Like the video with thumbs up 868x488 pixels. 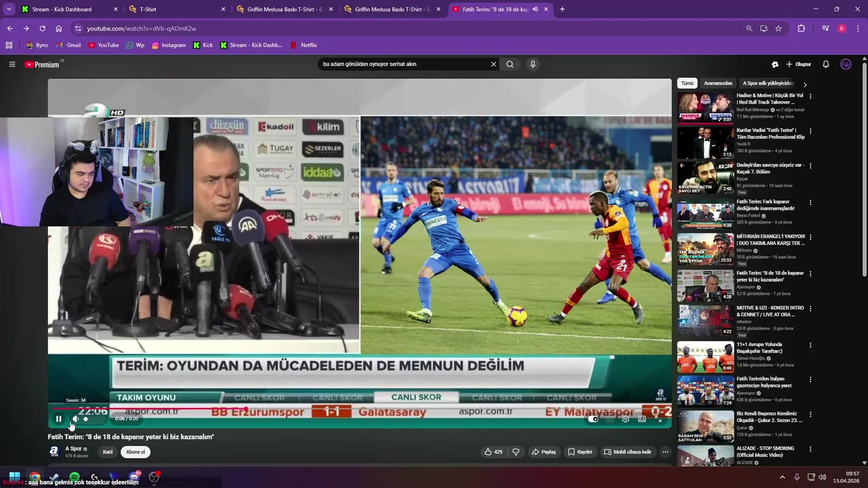pyautogui.click(x=494, y=452)
